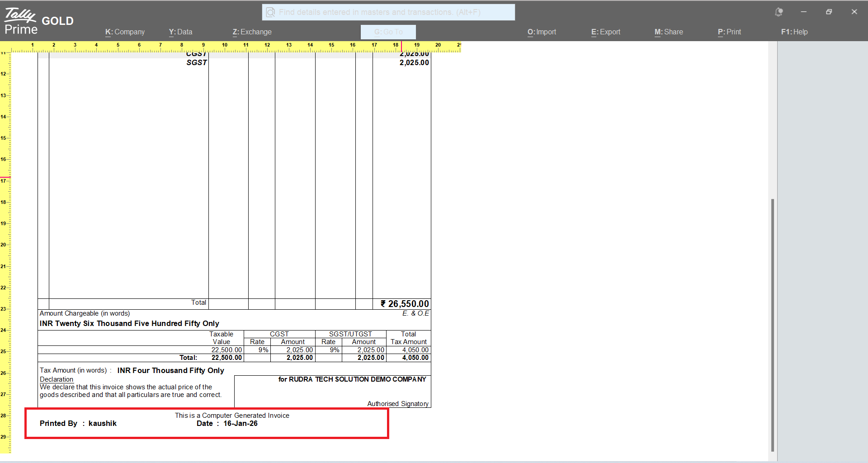The width and height of the screenshot is (868, 463).
Task: Click the red marker on the vertical ruler
Action: (x=5, y=177)
